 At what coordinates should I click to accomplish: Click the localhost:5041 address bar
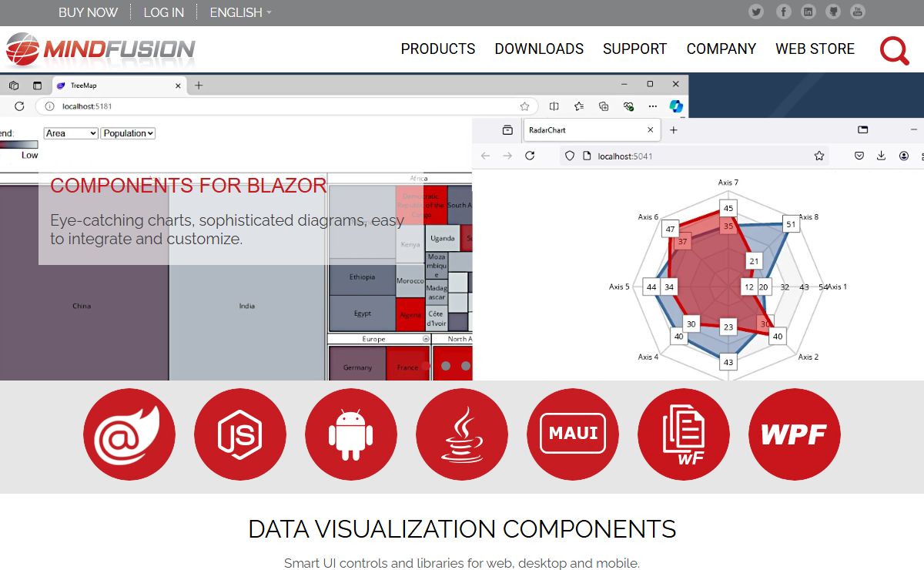pos(695,156)
